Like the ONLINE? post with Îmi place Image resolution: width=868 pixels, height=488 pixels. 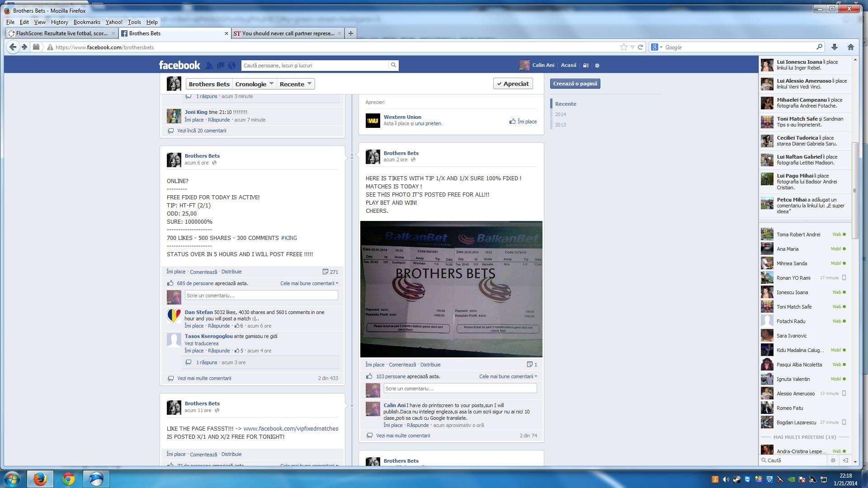coord(176,272)
